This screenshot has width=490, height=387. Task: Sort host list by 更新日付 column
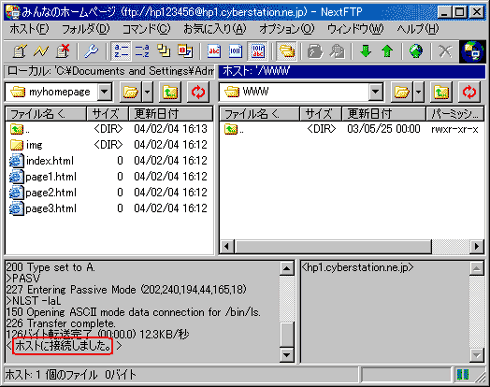coord(384,114)
